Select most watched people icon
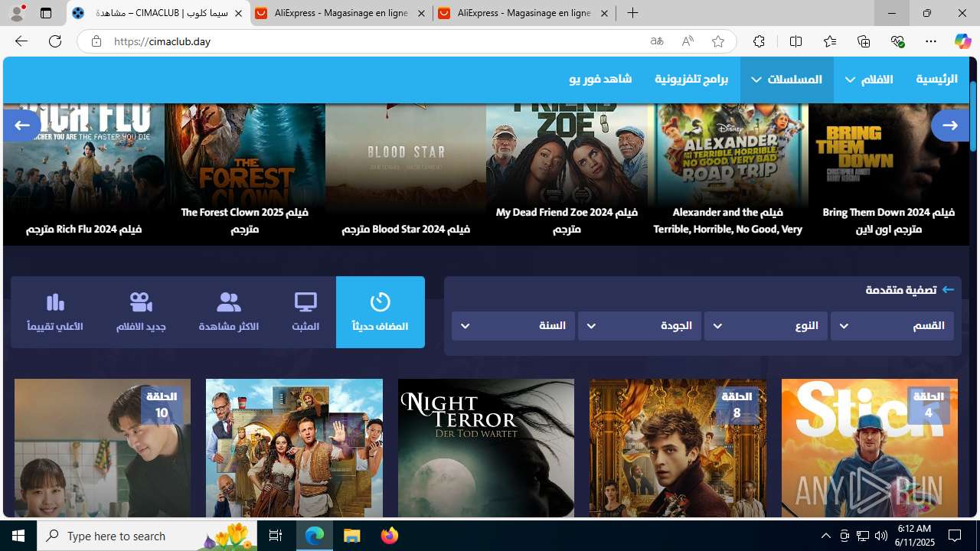The image size is (980, 551). coord(228,312)
